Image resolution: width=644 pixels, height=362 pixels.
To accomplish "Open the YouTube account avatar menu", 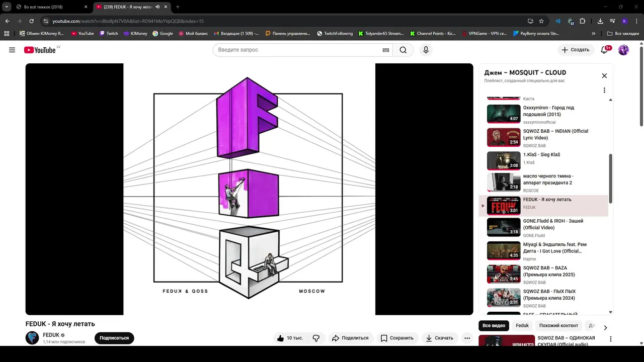I will (x=623, y=50).
